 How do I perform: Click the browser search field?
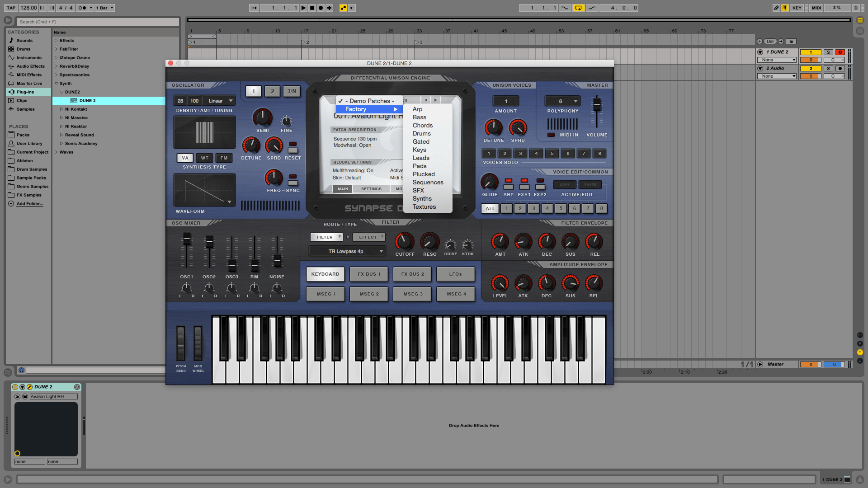[98, 22]
